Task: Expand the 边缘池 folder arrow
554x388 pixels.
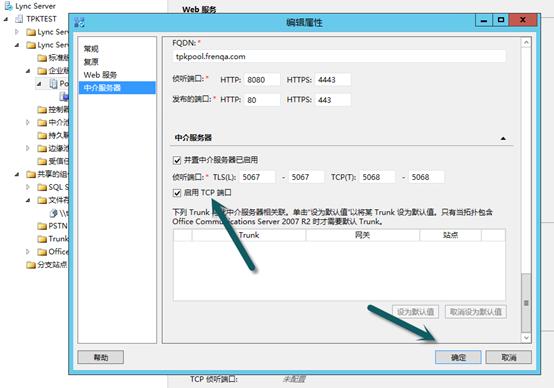Action: (x=28, y=148)
